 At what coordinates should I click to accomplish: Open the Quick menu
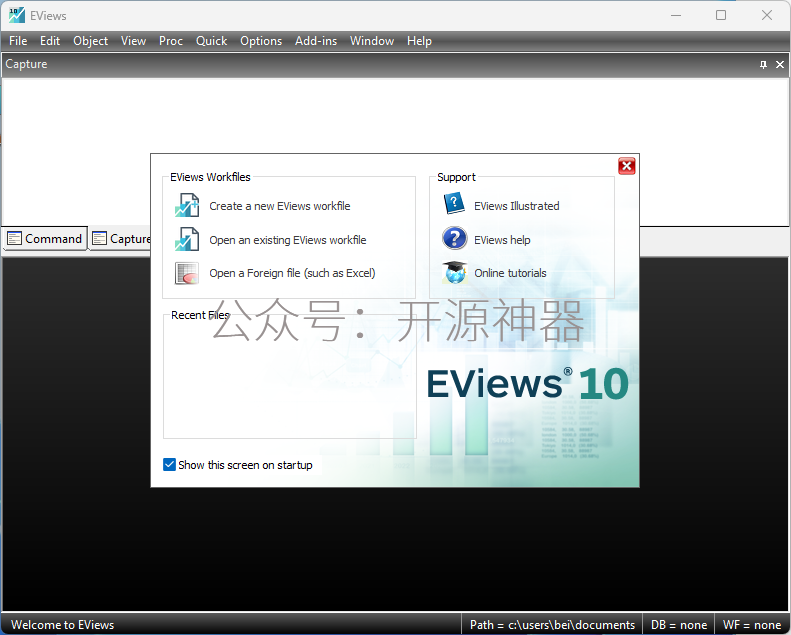[211, 41]
